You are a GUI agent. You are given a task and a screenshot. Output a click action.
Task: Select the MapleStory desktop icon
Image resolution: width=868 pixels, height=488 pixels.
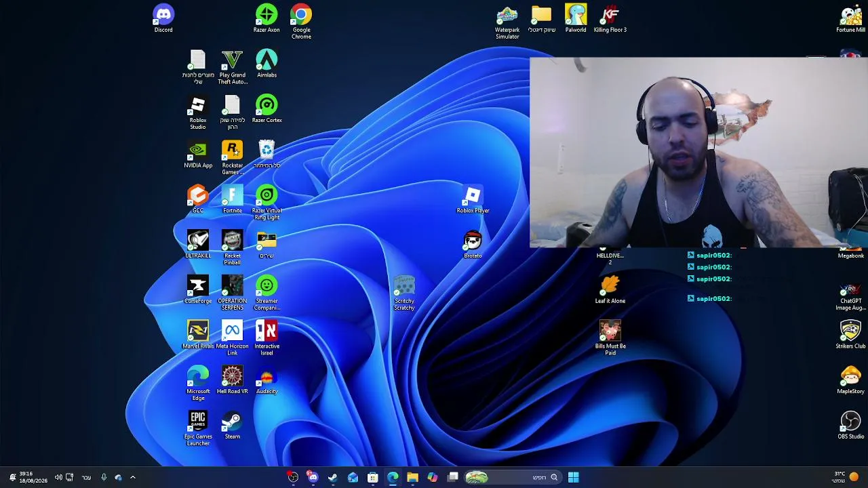[850, 380]
